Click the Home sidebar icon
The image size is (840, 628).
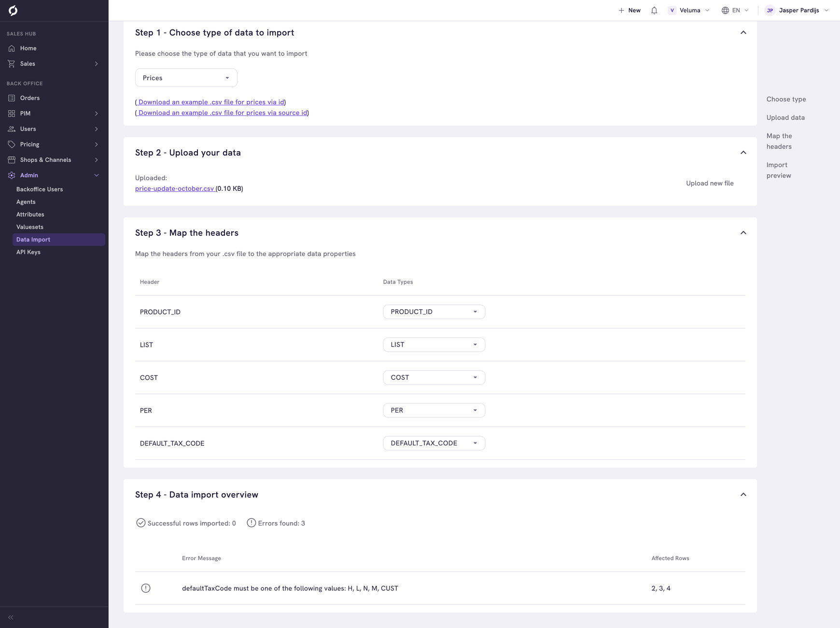click(x=12, y=48)
